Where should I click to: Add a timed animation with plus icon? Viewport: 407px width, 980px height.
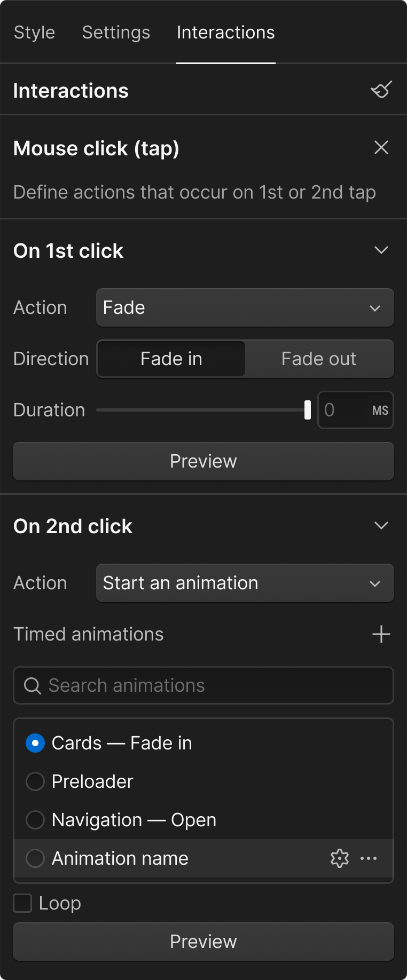381,634
